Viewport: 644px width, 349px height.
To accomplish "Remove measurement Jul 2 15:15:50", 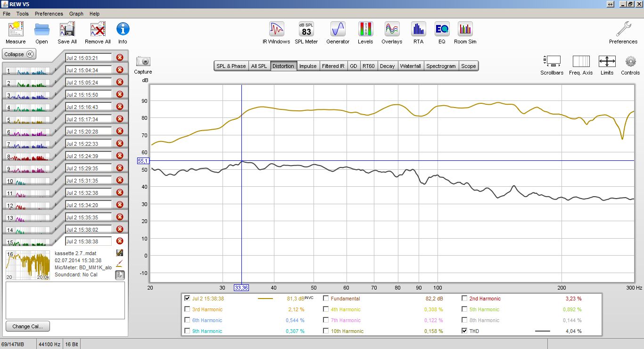I will (120, 94).
